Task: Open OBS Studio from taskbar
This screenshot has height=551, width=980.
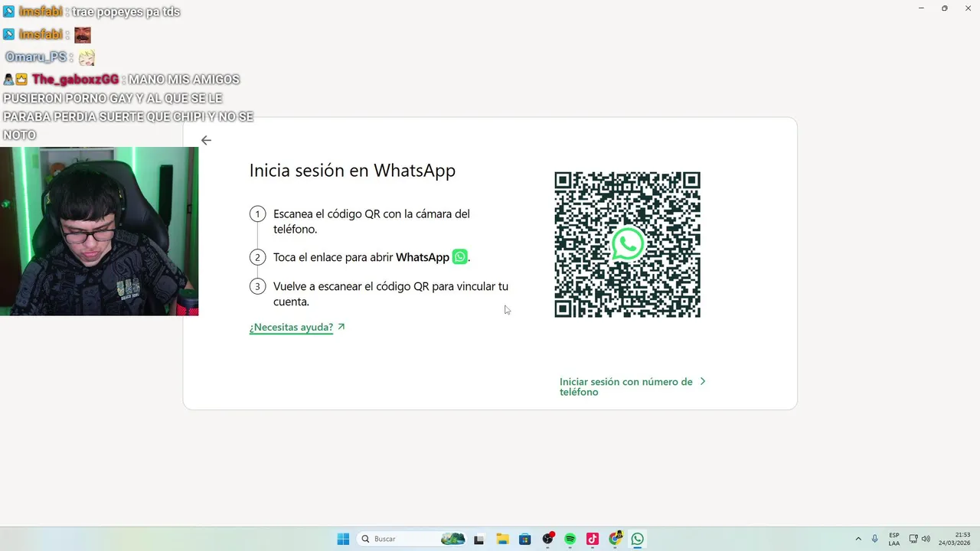Action: 547,539
